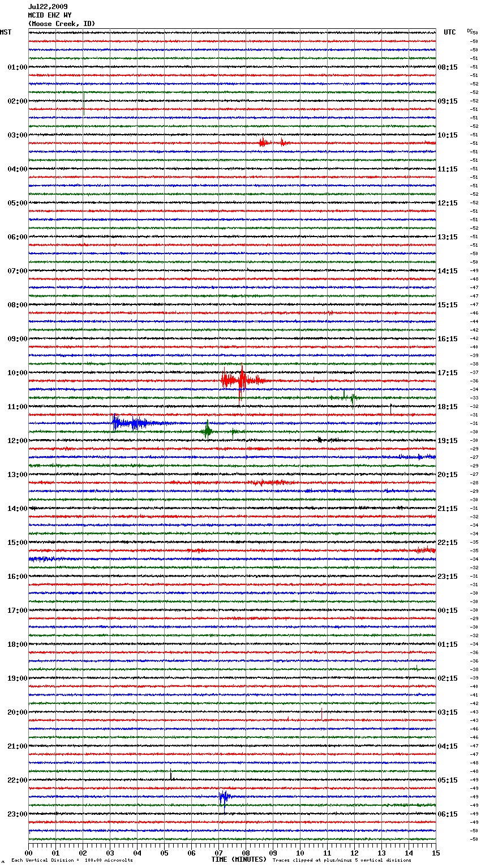This screenshot has width=481, height=868.
Task: Click minute tick 08 on time axis
Action: tap(246, 853)
